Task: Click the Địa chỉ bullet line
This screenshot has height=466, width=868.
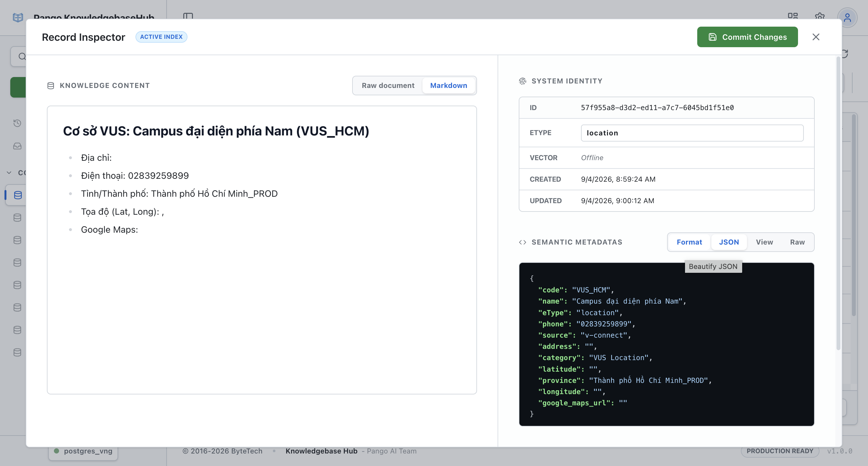Action: pyautogui.click(x=96, y=158)
